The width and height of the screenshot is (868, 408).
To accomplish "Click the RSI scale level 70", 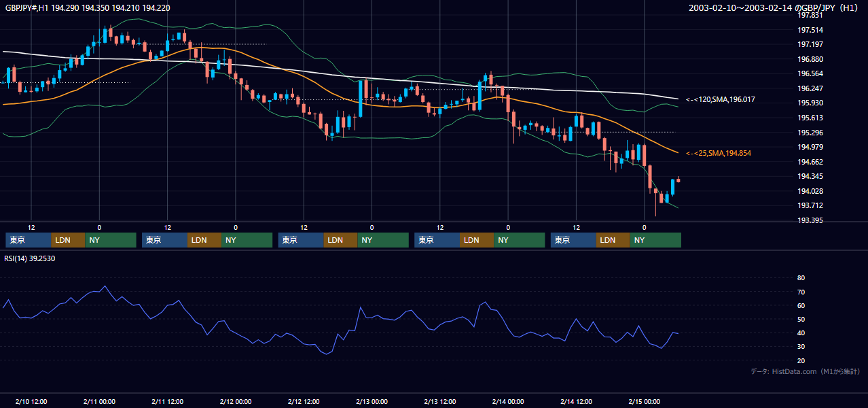I will [801, 292].
